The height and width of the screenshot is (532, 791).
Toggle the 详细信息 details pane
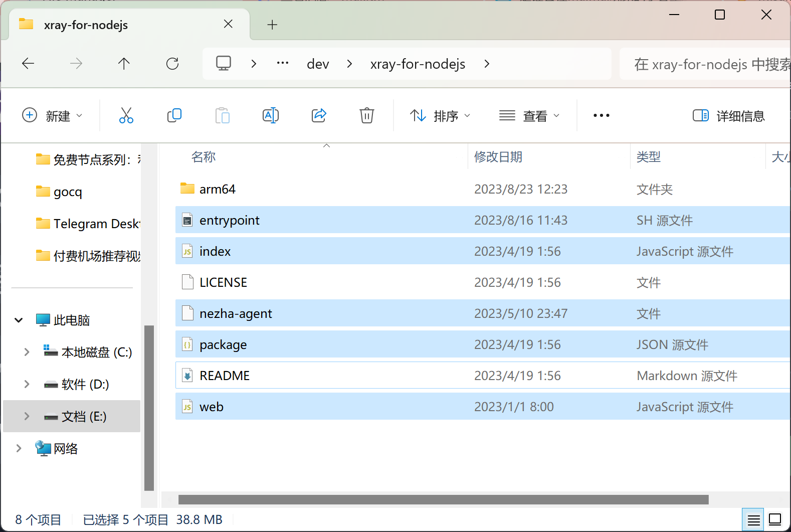tap(729, 116)
